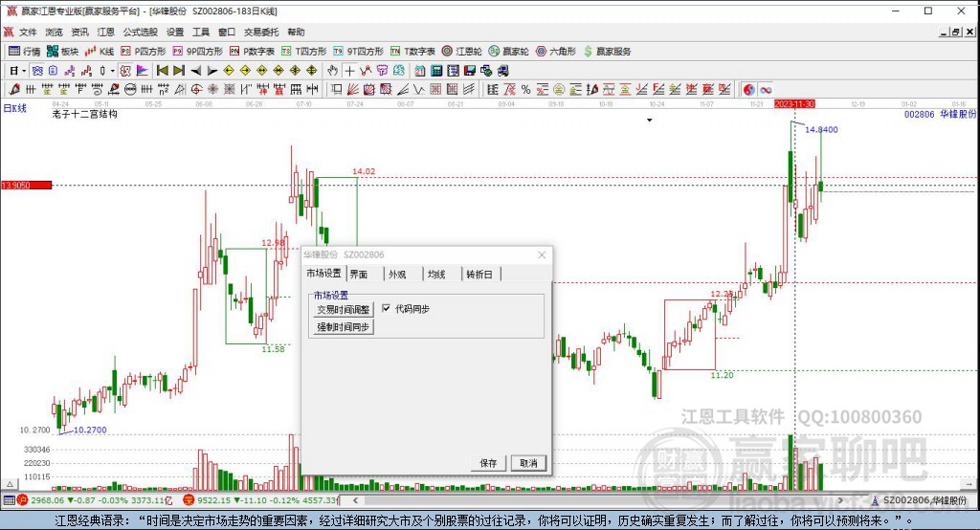The width and height of the screenshot is (980, 530).
Task: Click the highlighted 2023-11-30 date marker
Action: [794, 103]
